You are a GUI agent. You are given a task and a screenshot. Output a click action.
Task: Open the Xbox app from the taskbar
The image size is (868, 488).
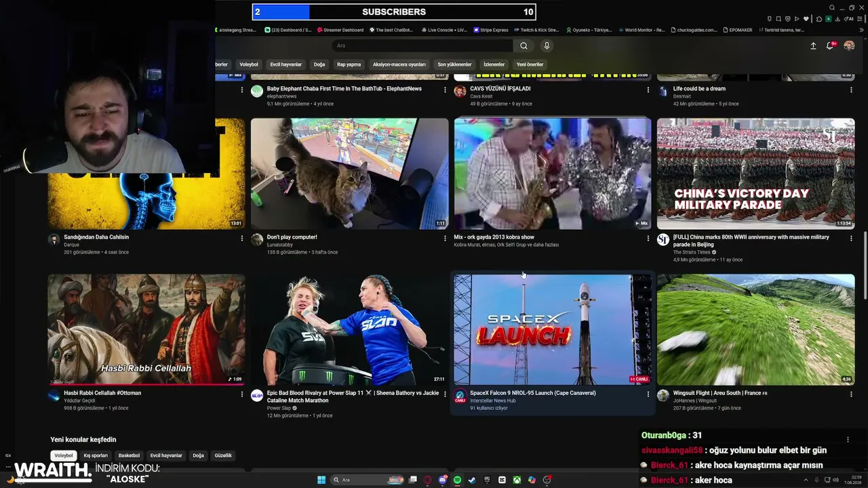tap(517, 480)
